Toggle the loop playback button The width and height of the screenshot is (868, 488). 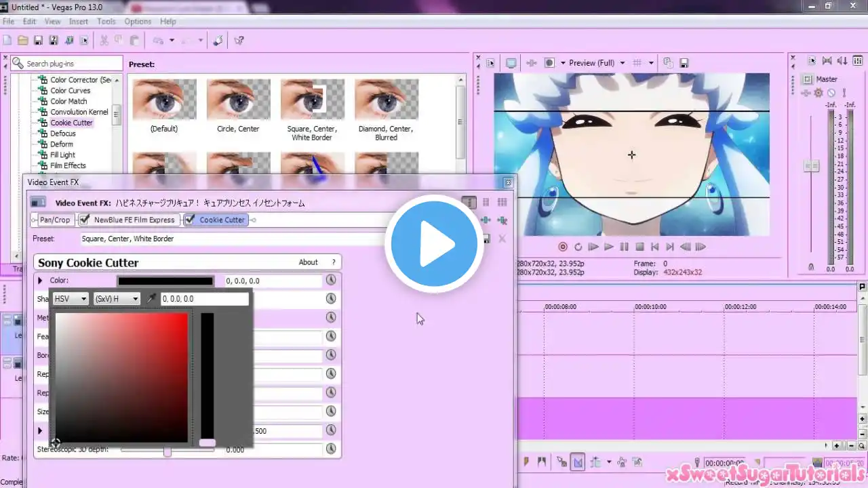578,247
